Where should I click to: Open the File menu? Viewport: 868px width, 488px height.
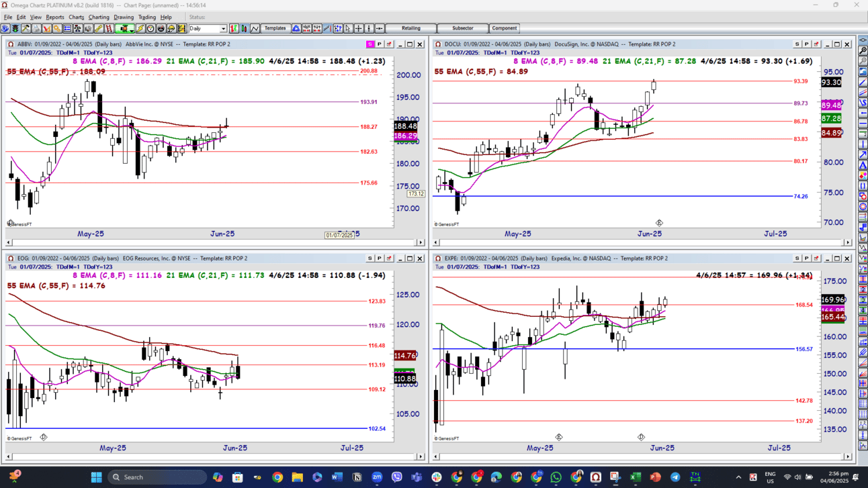pos(8,17)
